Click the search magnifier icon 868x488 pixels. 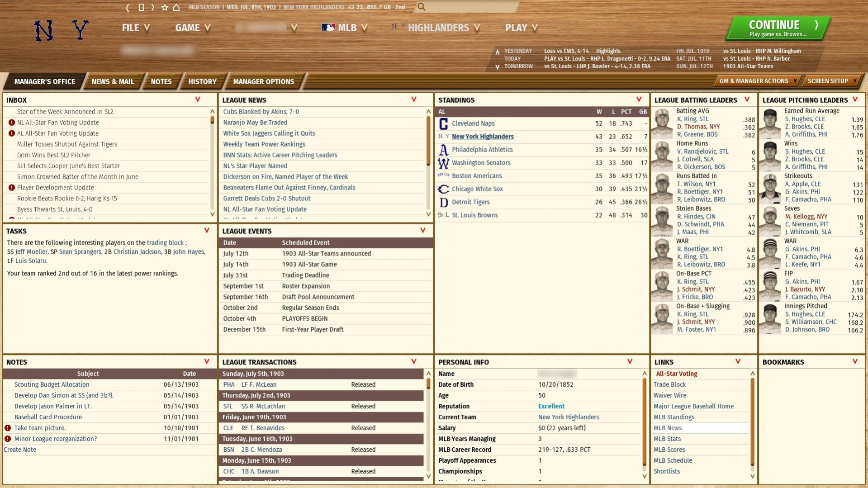tap(421, 7)
